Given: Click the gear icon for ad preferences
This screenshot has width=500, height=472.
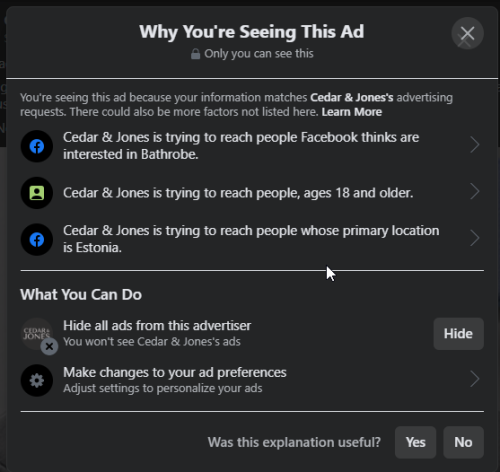Looking at the screenshot, I should [37, 380].
